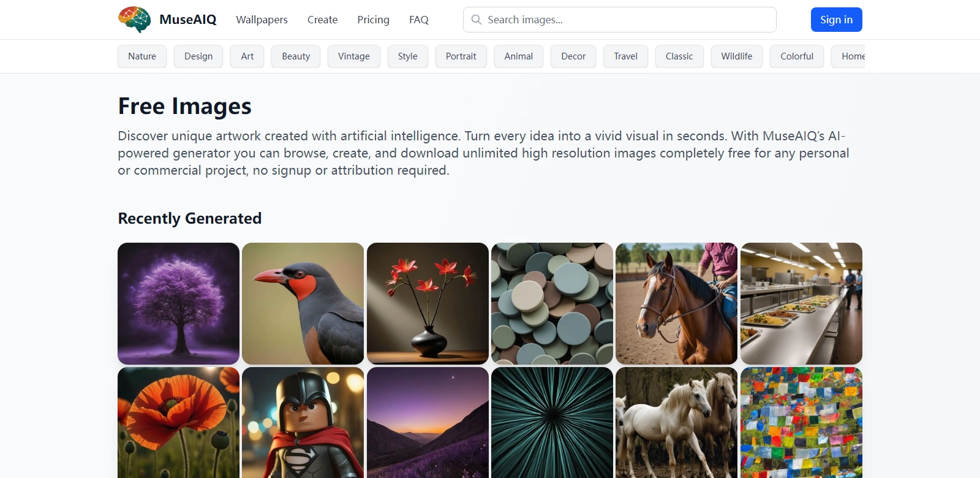Open the red-beaked bird image
Viewport: 980px width, 478px height.
coord(303,303)
